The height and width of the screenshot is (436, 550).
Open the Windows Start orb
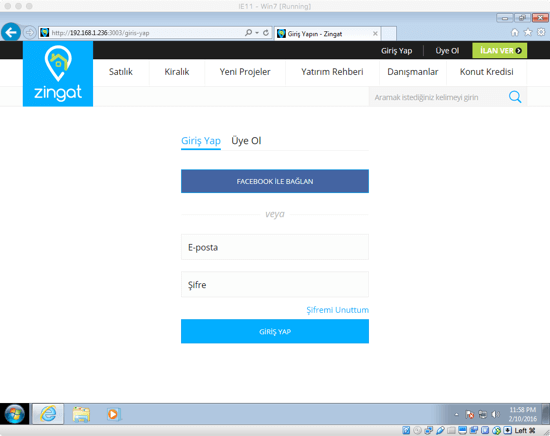(x=14, y=414)
